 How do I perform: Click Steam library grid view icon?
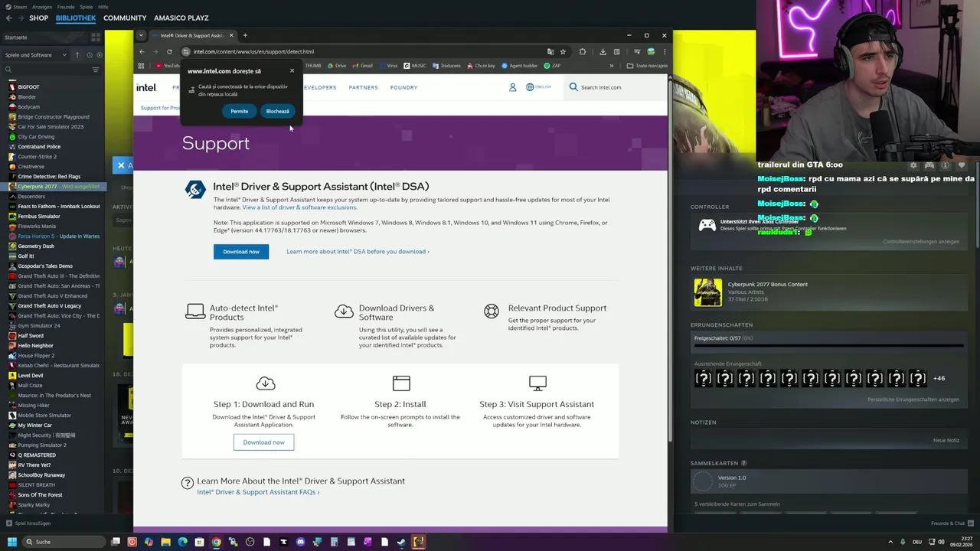[x=96, y=37]
